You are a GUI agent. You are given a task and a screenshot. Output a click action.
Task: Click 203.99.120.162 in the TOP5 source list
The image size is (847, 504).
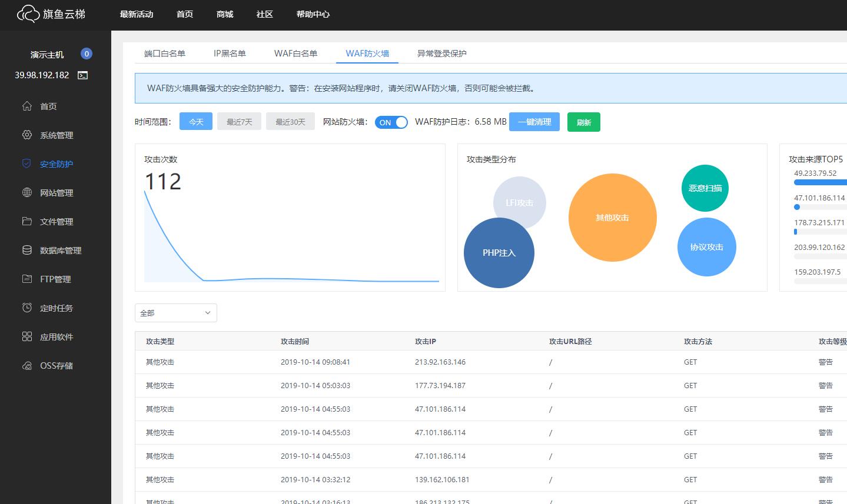pos(819,248)
